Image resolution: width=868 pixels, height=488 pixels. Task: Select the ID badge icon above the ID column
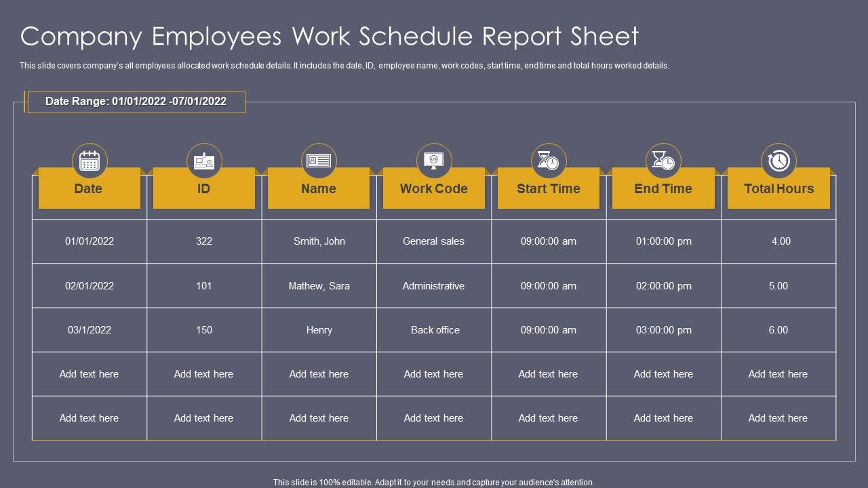[203, 161]
